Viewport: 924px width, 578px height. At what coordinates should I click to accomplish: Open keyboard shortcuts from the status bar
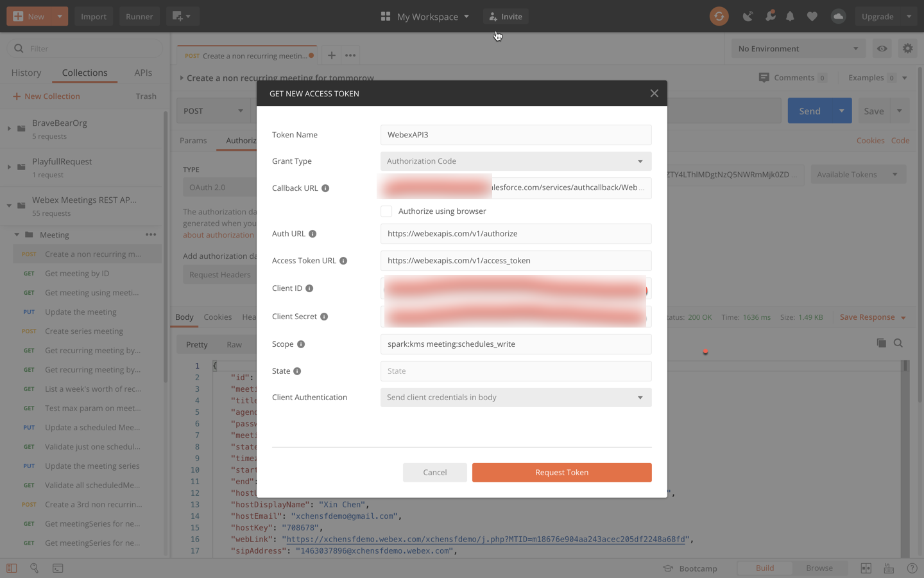(889, 568)
